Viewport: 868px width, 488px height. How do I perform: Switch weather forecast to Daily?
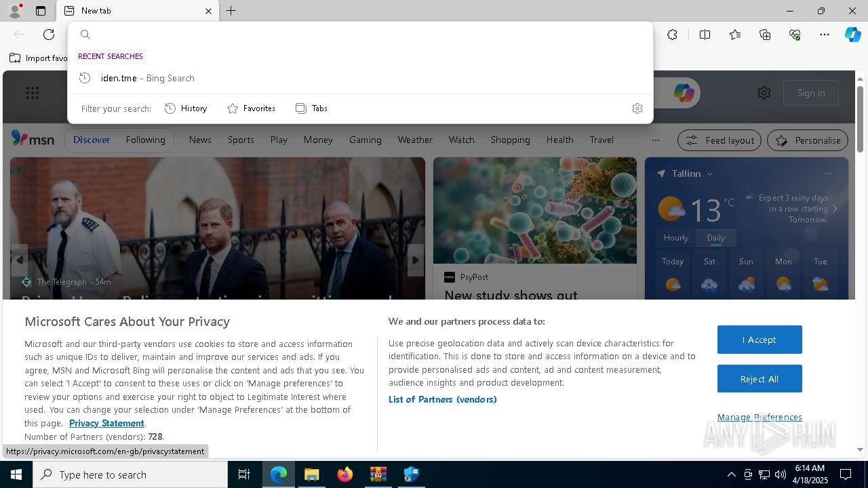pos(716,238)
